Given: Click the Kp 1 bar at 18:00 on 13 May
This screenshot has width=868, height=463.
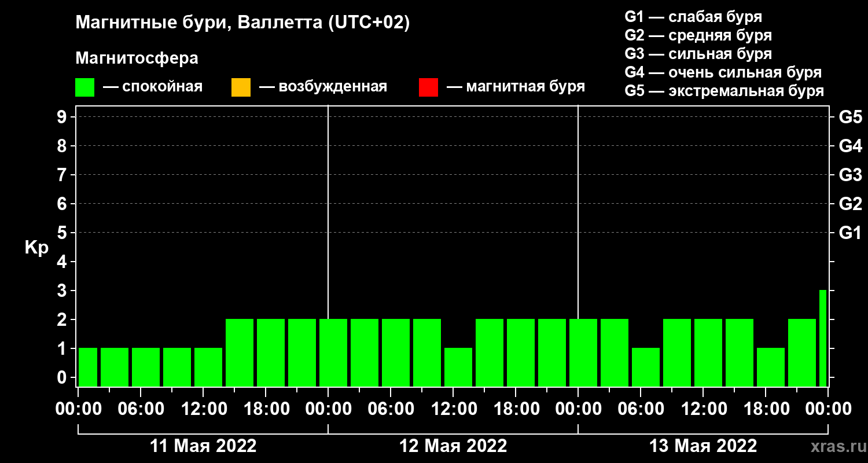Looking at the screenshot, I should click(771, 367).
